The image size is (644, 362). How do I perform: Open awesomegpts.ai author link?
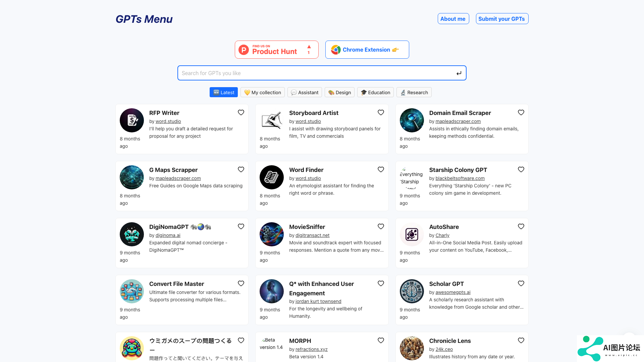[x=453, y=292]
